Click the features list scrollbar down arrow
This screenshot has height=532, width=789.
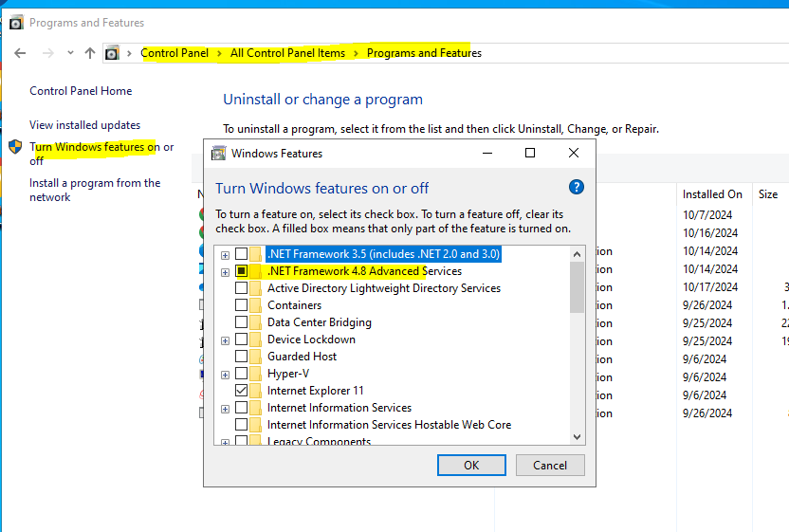pyautogui.click(x=578, y=437)
